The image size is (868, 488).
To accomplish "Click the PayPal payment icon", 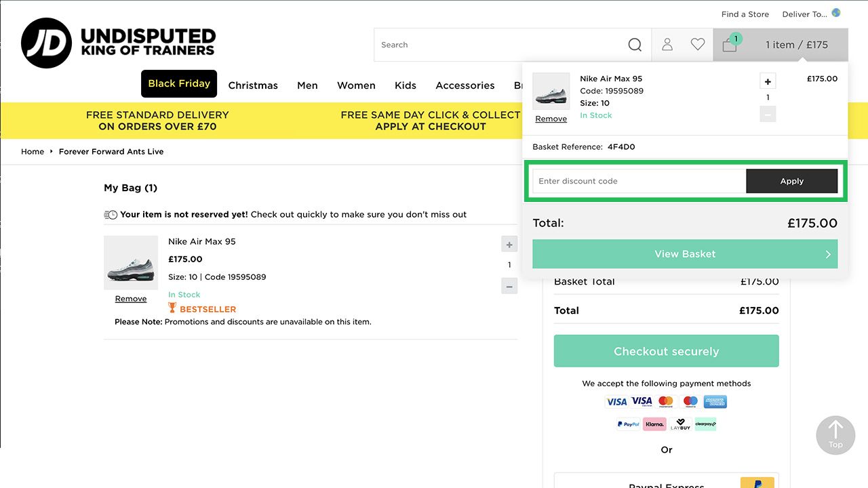I will point(629,424).
